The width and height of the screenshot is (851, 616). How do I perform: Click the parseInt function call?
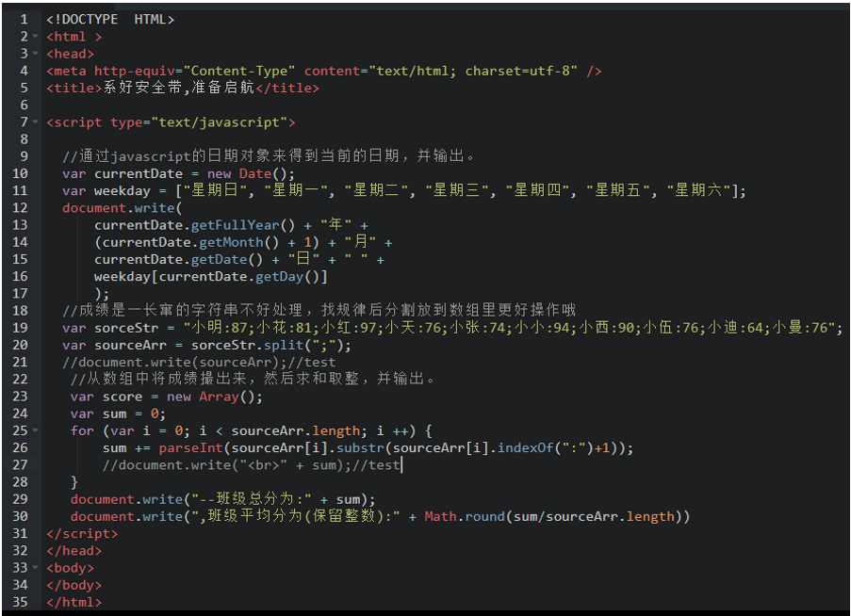tap(190, 448)
